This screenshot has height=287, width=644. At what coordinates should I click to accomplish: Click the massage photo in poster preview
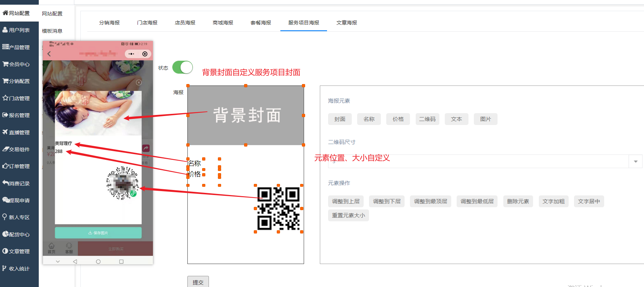tap(98, 113)
